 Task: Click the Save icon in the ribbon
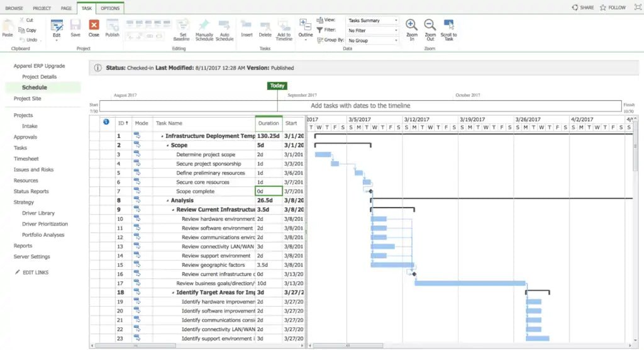(75, 26)
